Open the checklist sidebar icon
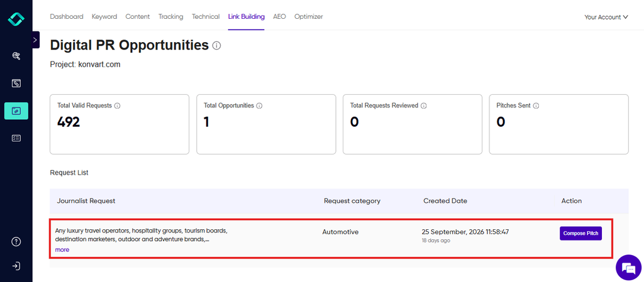The height and width of the screenshot is (282, 644). click(x=16, y=138)
